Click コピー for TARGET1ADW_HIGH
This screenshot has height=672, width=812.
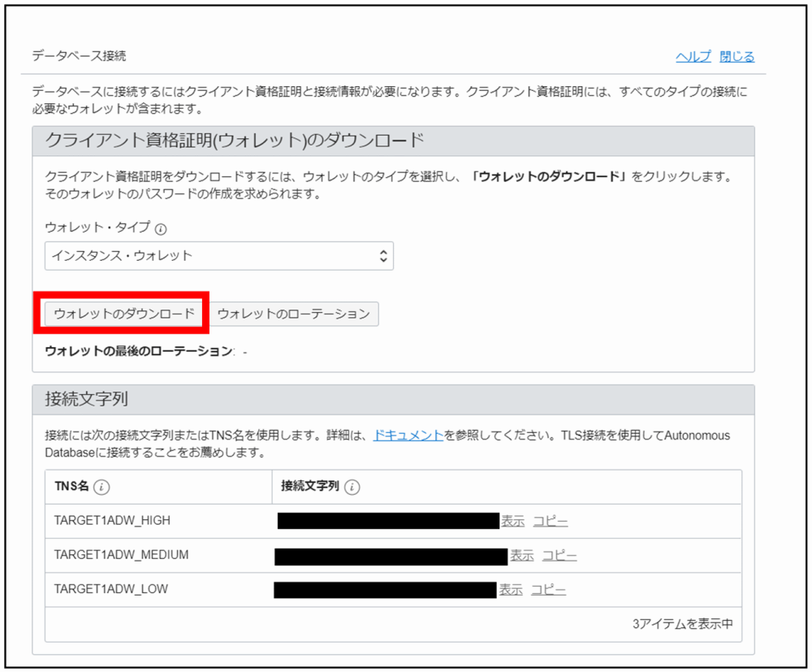[x=551, y=521]
